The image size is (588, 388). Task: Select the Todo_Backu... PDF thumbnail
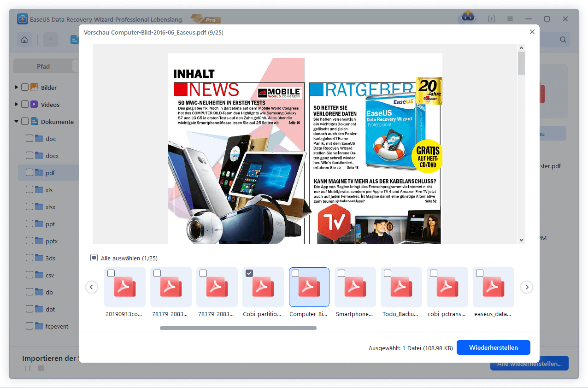tap(401, 287)
